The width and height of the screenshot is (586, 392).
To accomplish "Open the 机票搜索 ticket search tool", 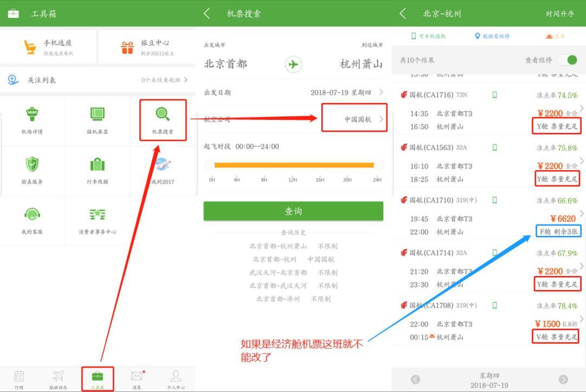I will 163,120.
